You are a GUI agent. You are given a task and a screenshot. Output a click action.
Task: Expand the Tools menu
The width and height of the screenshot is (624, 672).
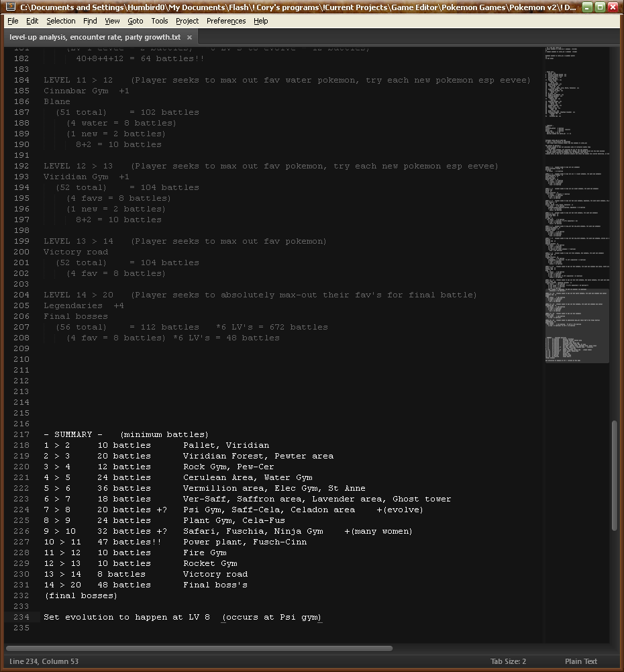point(160,21)
